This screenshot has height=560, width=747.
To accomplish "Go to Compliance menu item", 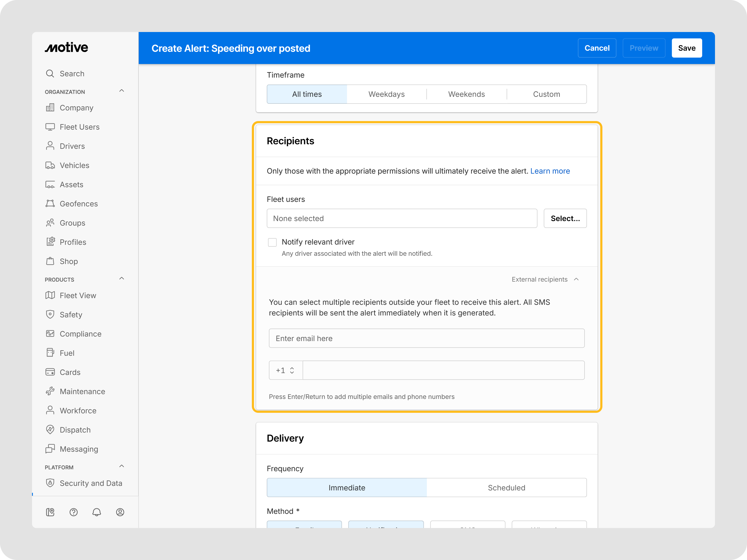I will tap(80, 334).
